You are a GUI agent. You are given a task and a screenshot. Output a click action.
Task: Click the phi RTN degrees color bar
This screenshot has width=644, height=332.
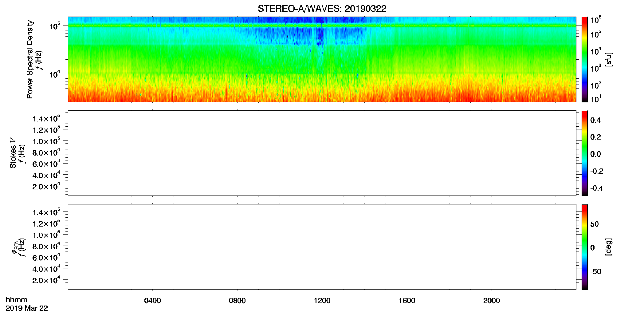pos(584,247)
